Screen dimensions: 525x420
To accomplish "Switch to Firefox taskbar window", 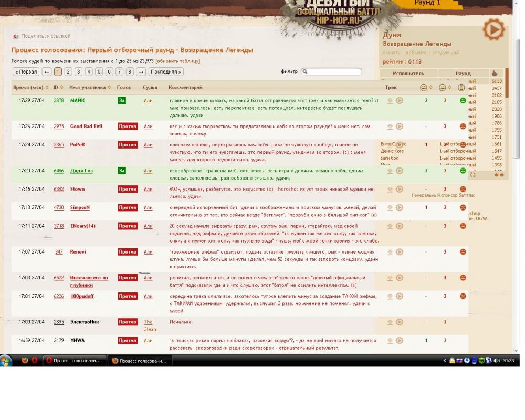I will (x=141, y=361).
